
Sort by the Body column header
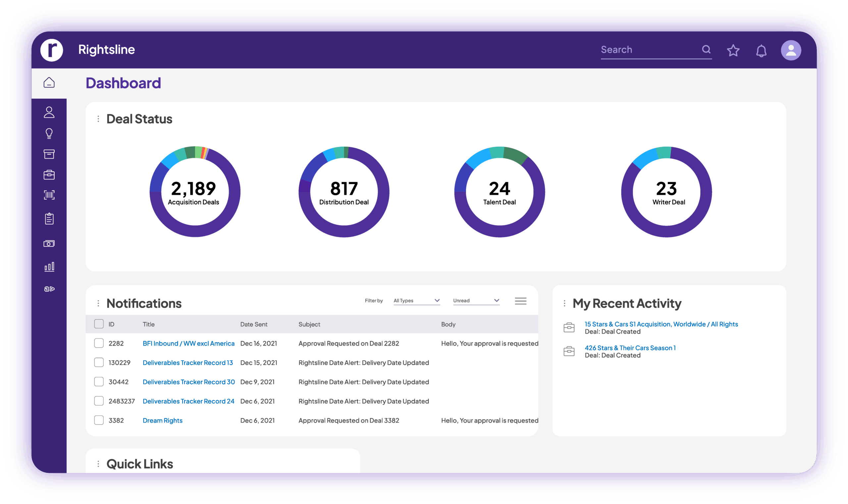(448, 324)
